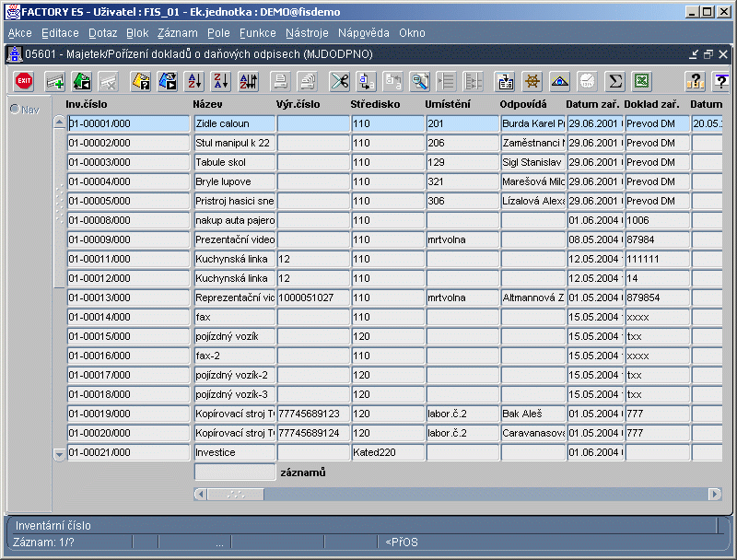
Task: Click the scissors cut icon
Action: [x=339, y=81]
